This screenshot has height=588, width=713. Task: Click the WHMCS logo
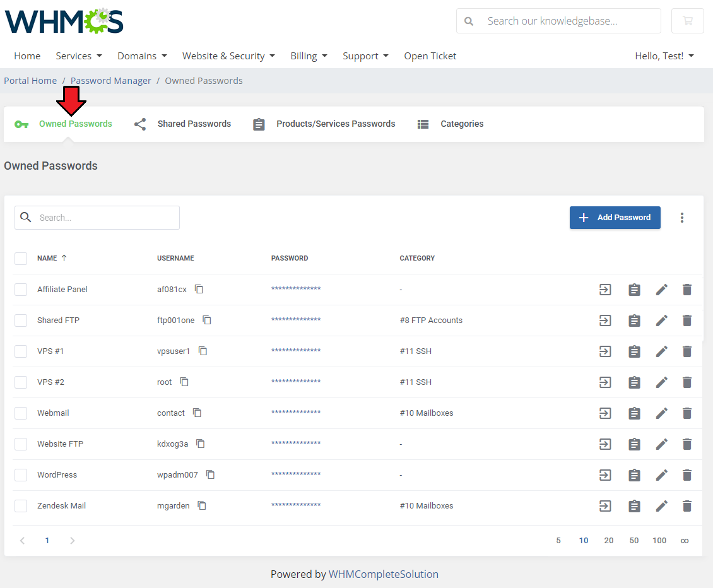click(x=64, y=21)
